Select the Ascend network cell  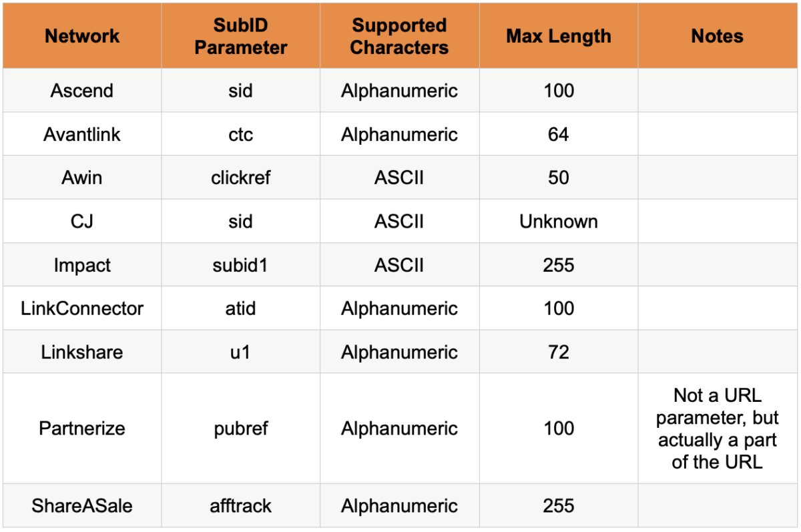pos(81,91)
